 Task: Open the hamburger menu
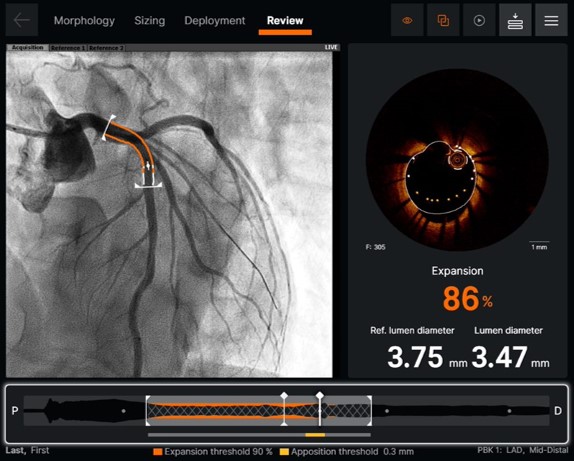pyautogui.click(x=551, y=20)
